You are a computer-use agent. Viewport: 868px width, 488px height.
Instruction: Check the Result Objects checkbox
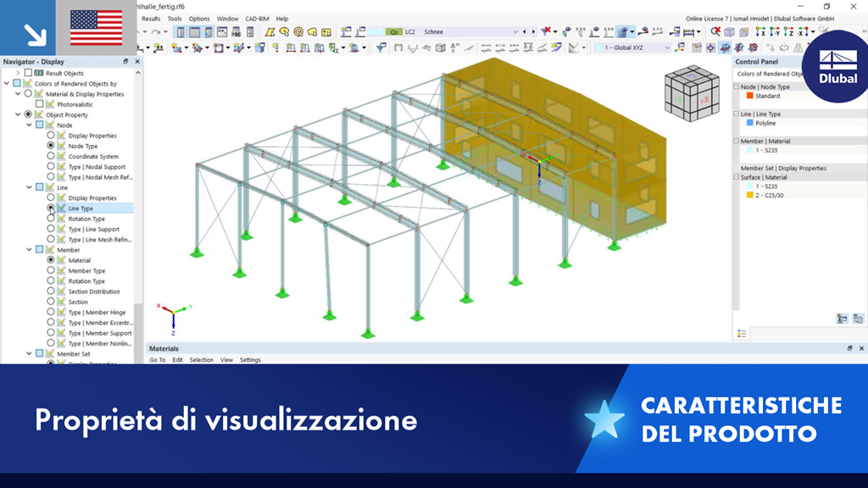coord(25,73)
